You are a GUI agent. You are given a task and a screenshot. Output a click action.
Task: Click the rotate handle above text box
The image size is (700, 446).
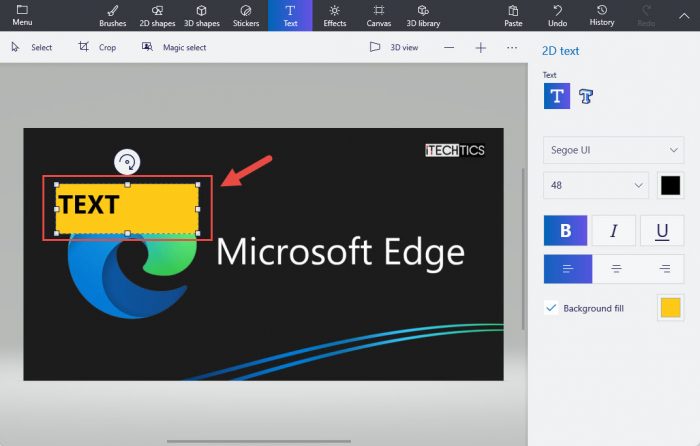pos(127,162)
